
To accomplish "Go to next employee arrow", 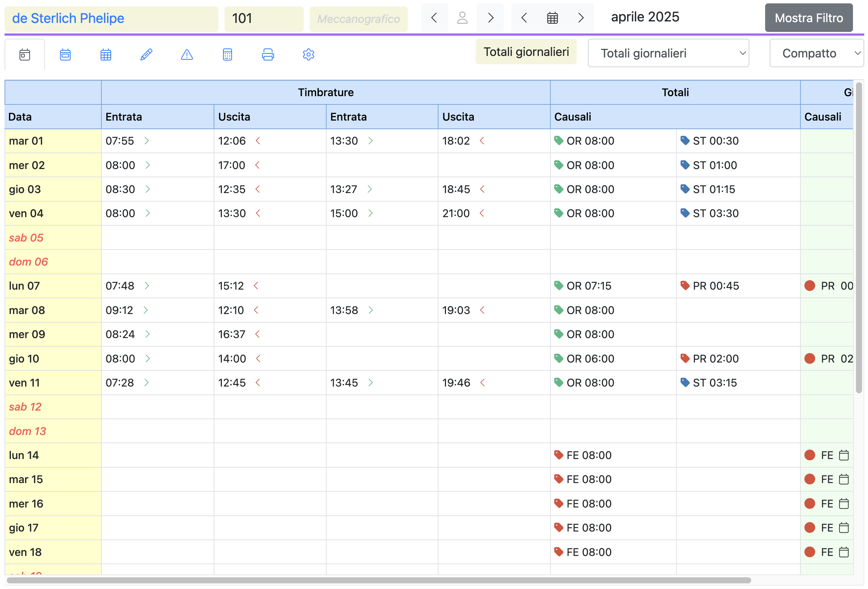I will click(490, 18).
